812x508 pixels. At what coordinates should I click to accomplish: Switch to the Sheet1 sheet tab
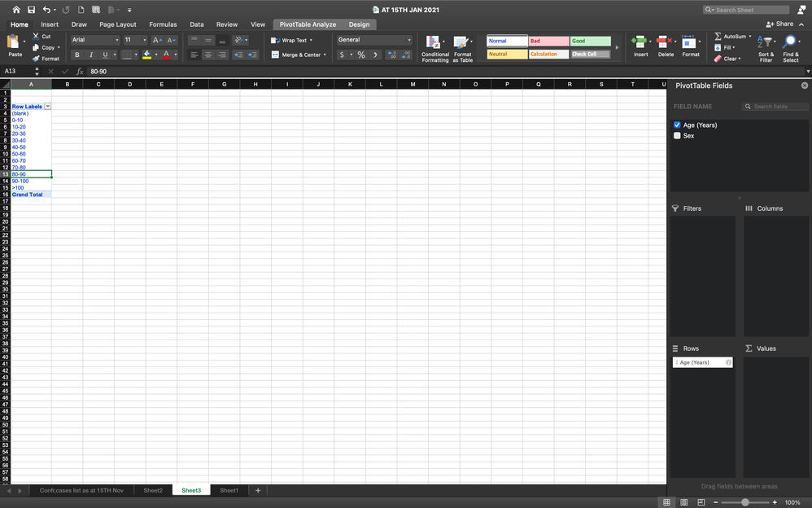coord(229,490)
